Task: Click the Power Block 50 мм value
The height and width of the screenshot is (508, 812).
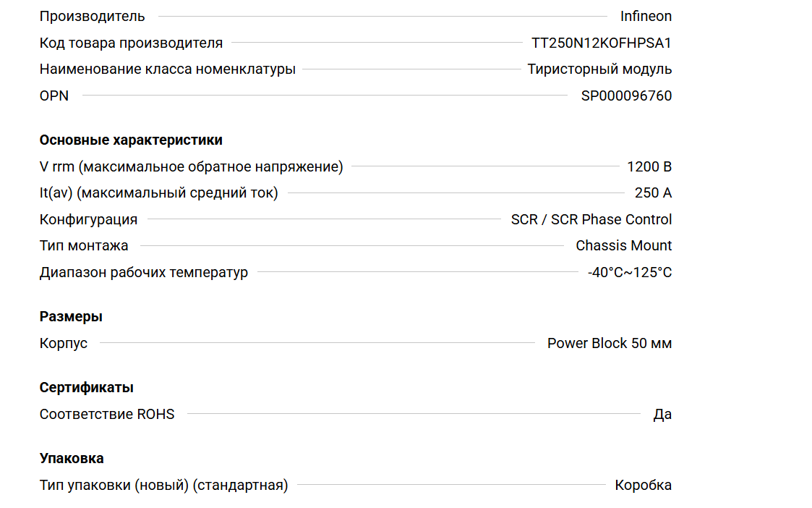Action: [x=610, y=343]
